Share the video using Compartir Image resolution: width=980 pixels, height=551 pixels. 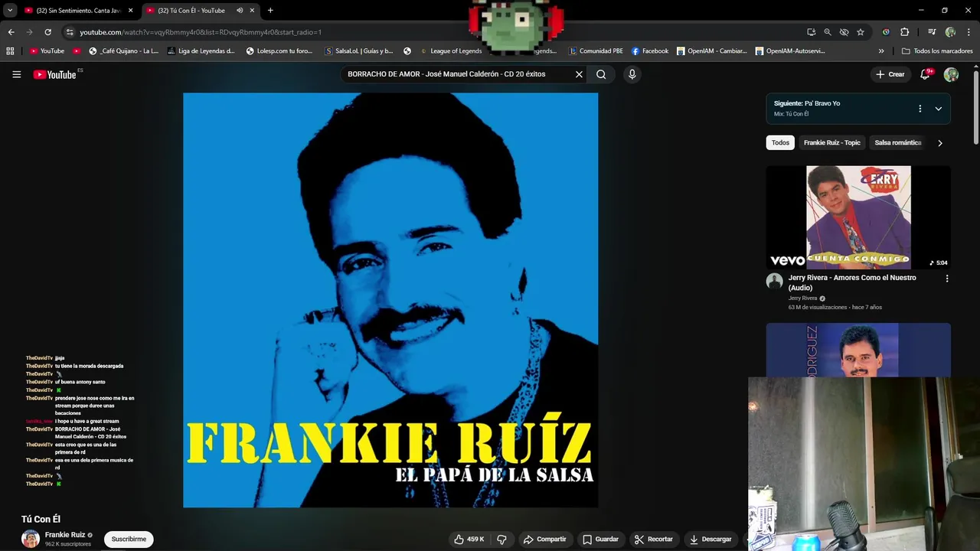tap(544, 540)
